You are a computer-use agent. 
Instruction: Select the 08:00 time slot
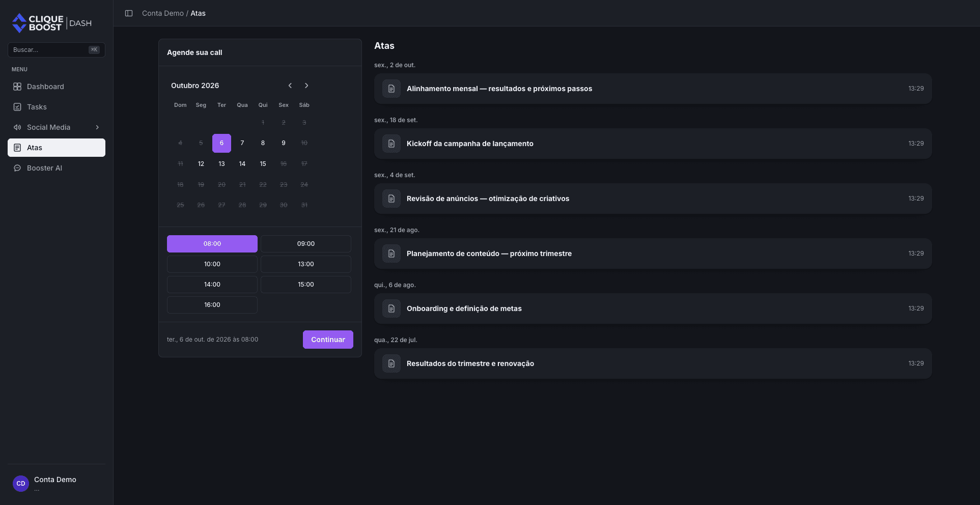click(x=212, y=244)
